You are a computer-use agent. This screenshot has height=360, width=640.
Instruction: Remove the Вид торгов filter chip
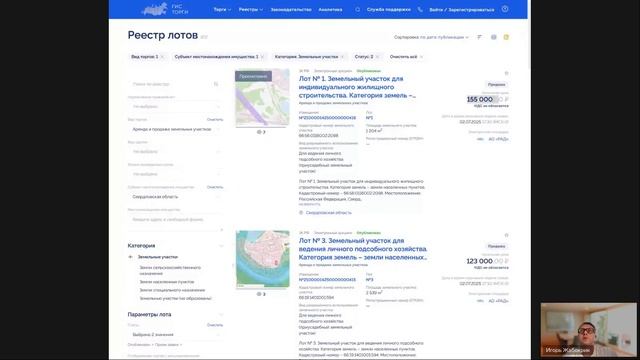click(x=162, y=57)
